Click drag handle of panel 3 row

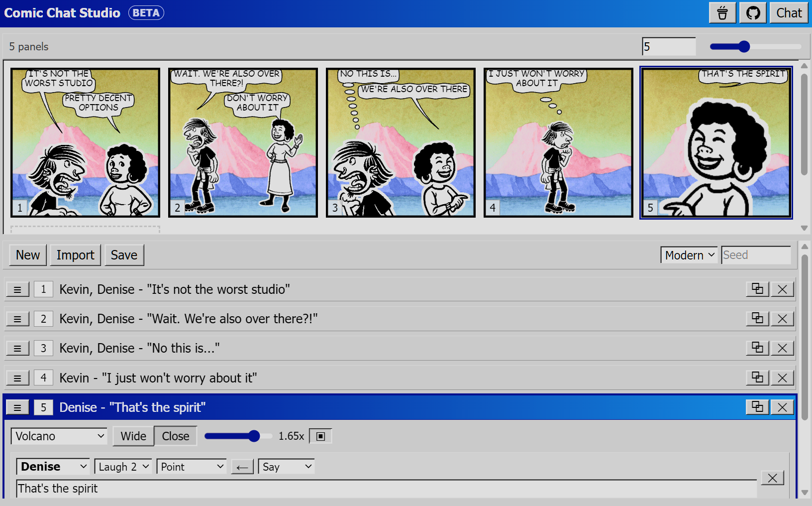[17, 348]
